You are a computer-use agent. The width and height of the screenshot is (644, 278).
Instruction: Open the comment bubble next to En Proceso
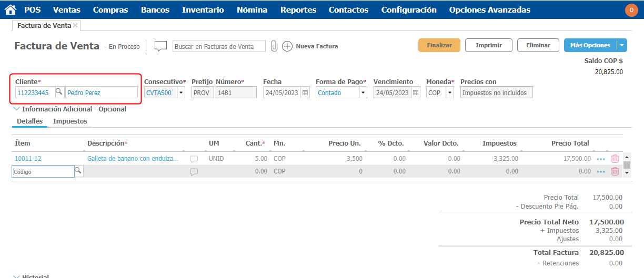[160, 46]
